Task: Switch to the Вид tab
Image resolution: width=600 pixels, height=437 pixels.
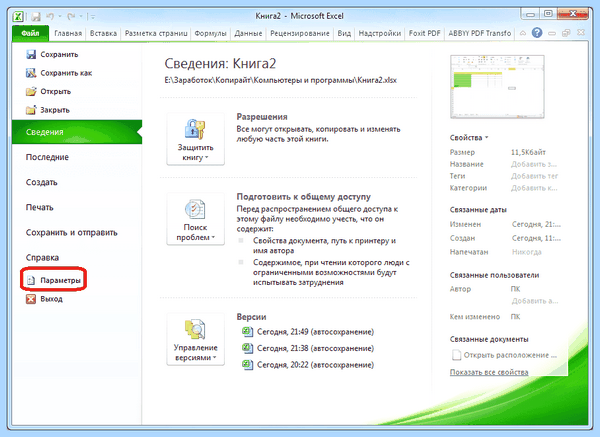Action: tap(344, 33)
